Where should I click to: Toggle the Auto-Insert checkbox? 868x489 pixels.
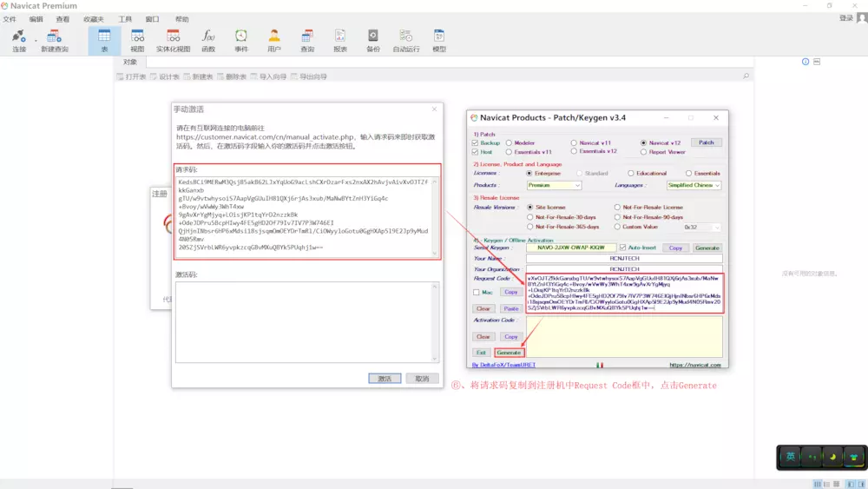[622, 248]
